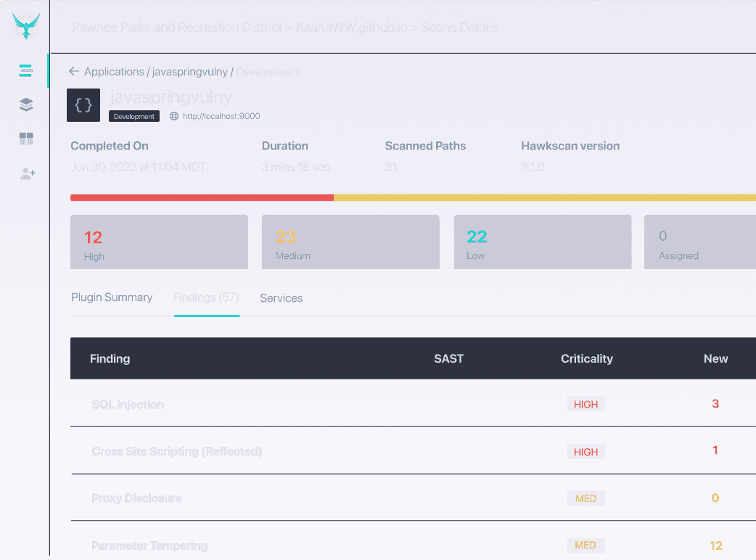Click the 22 Low findings card
Screen dimensions: 756x560
tap(542, 242)
